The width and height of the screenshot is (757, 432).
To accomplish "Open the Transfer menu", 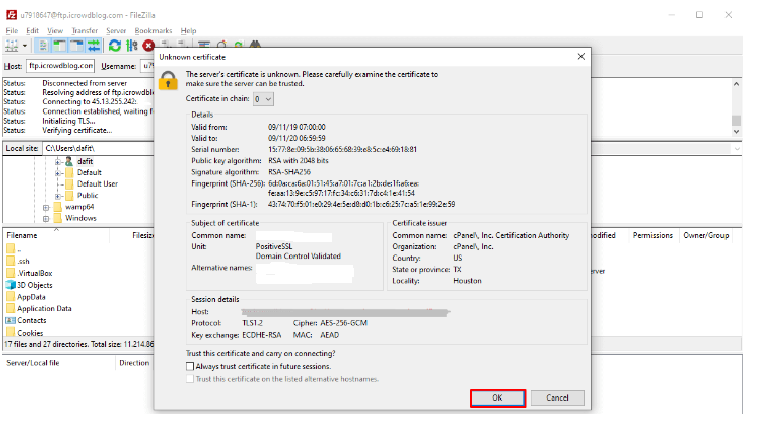I will coord(84,30).
